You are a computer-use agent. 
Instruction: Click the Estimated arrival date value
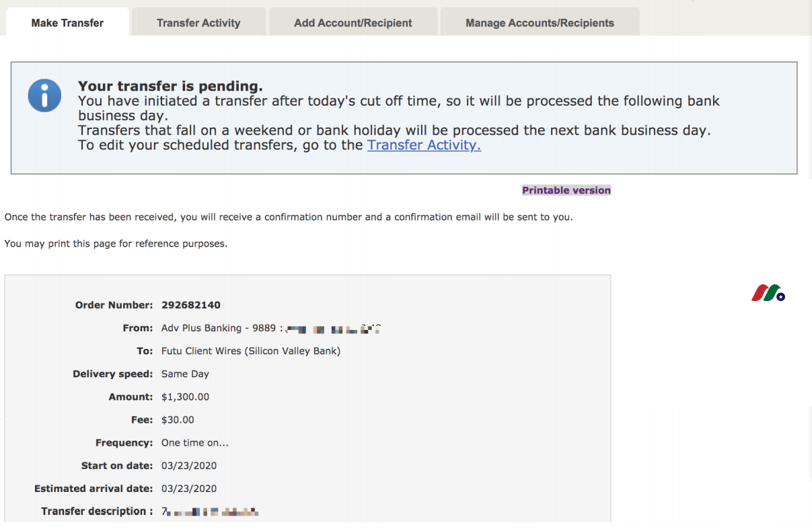pyautogui.click(x=189, y=488)
